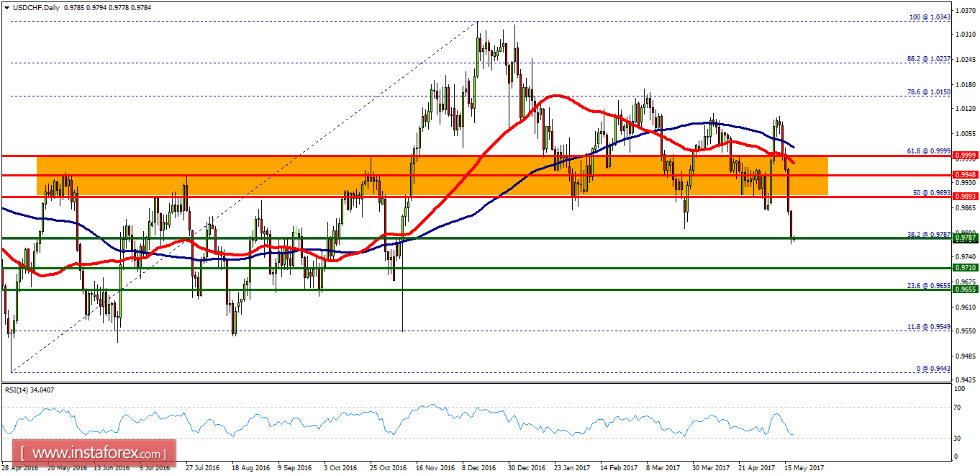Select the green 0.9710 price tag
Screen dimensions: 980x476
click(964, 267)
